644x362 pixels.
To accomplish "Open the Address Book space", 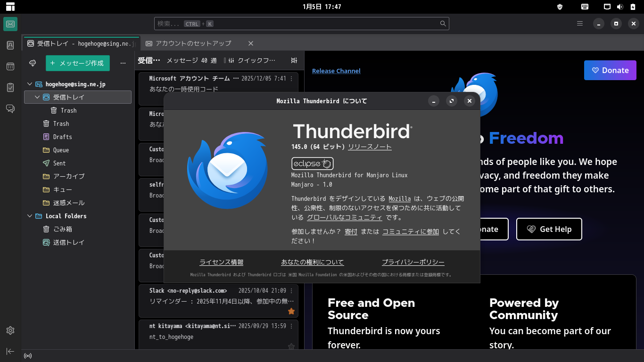I will tap(10, 45).
